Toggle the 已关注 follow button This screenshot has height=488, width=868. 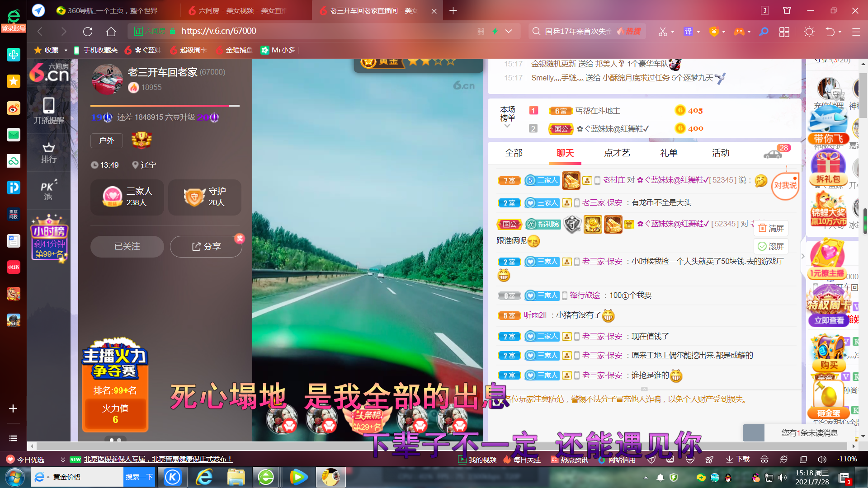[127, 246]
